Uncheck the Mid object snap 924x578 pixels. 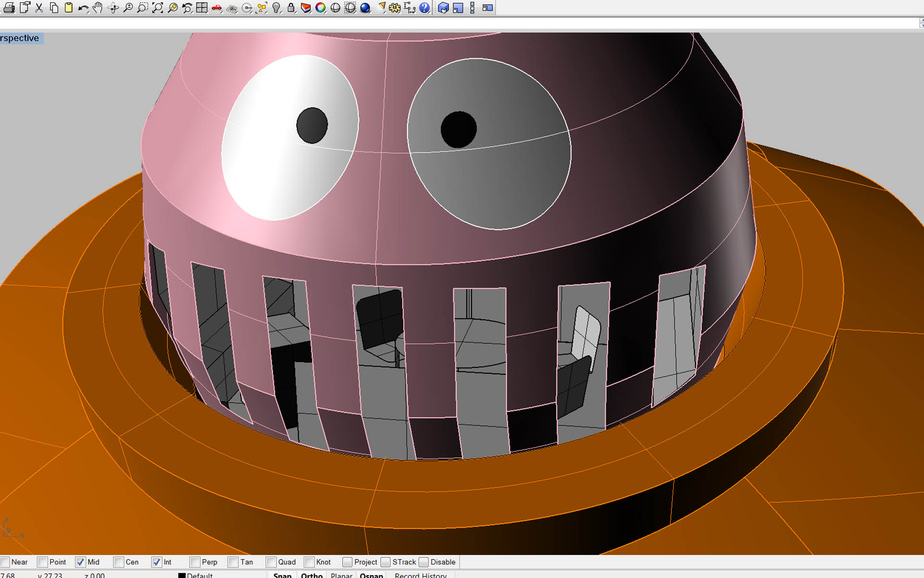[80, 562]
